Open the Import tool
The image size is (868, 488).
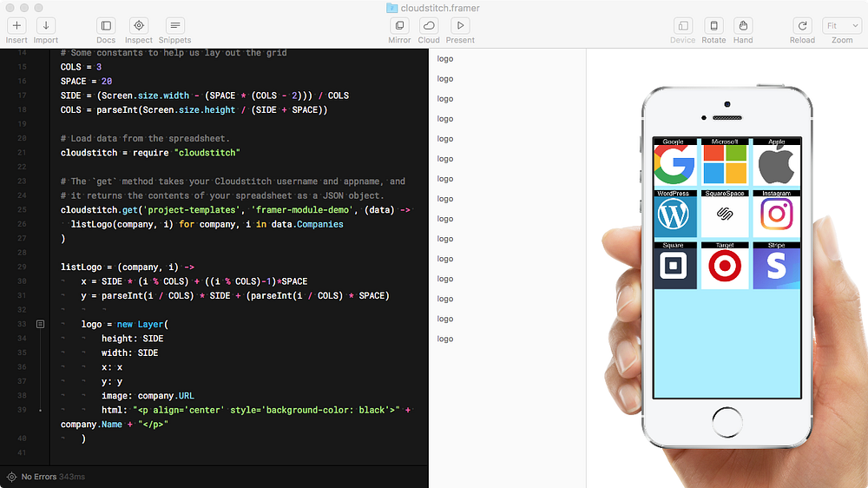46,25
